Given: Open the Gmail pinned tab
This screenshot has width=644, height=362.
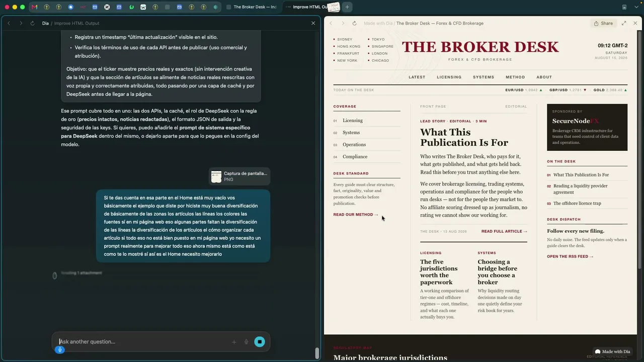Looking at the screenshot, I should [x=34, y=7].
